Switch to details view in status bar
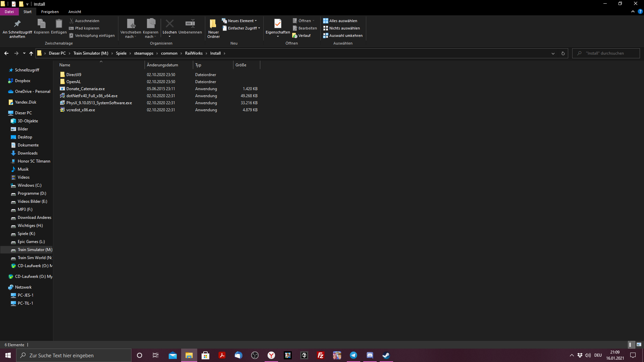 (x=630, y=345)
